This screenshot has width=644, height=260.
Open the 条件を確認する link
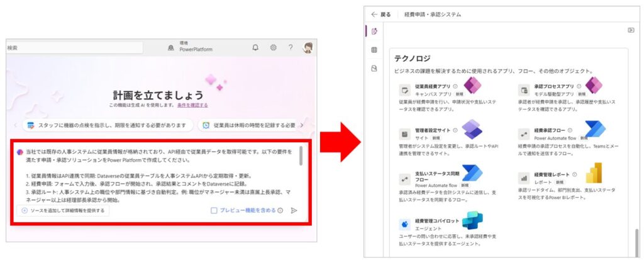(x=192, y=105)
